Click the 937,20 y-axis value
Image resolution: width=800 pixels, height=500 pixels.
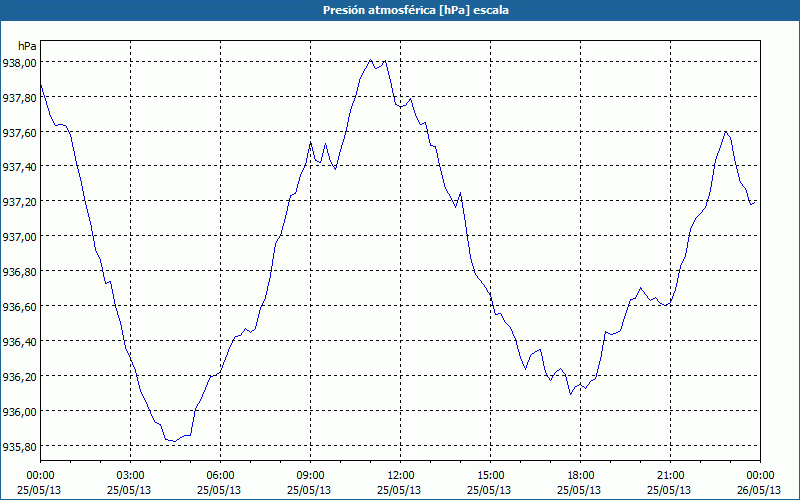(19, 202)
